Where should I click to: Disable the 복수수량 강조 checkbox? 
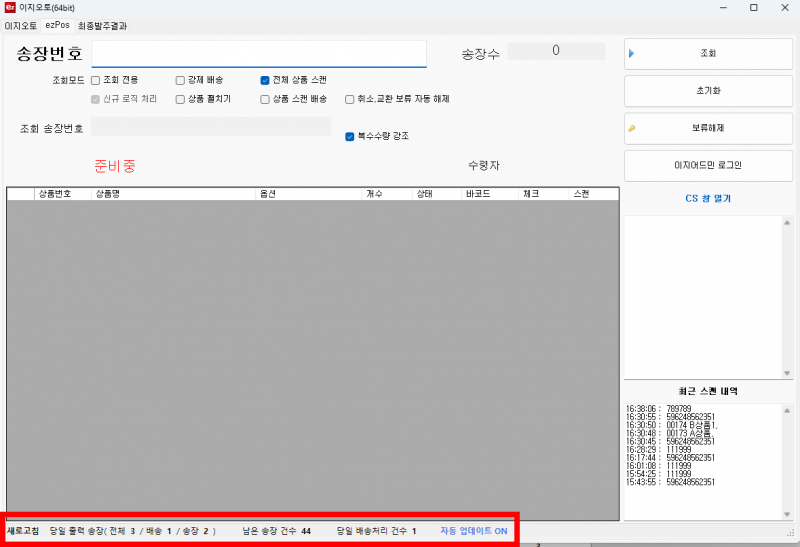pyautogui.click(x=349, y=136)
